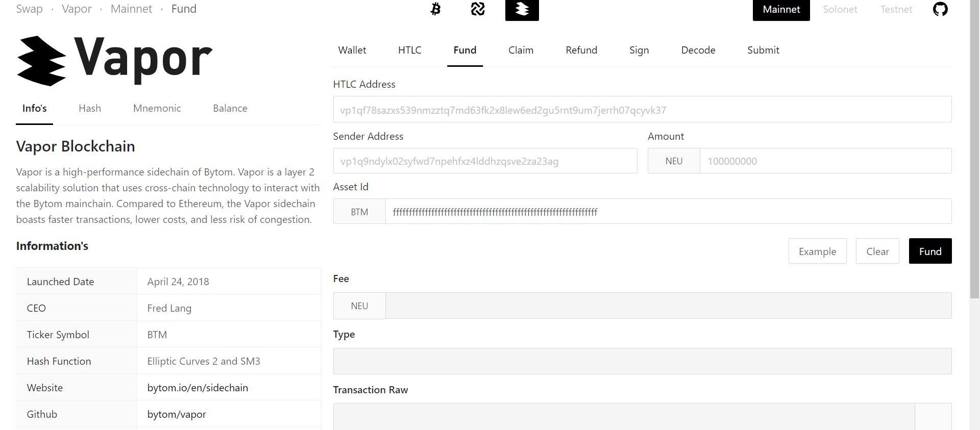Select the Refund tab
The image size is (980, 430).
[x=581, y=50]
